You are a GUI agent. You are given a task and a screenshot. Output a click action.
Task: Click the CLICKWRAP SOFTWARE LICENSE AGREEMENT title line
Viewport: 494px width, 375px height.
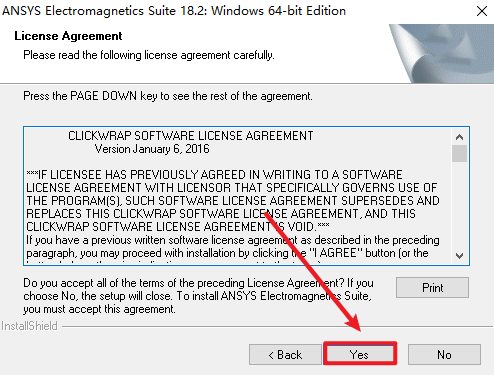click(191, 136)
